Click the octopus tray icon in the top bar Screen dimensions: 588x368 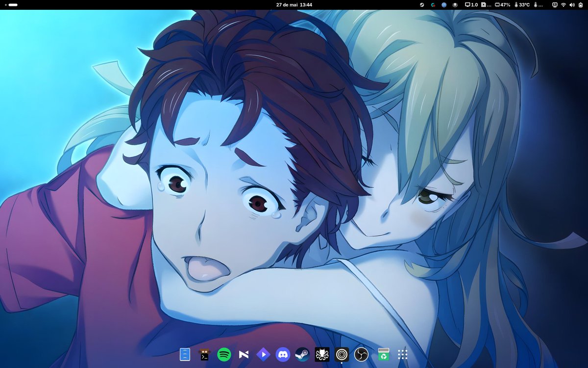coord(455,5)
